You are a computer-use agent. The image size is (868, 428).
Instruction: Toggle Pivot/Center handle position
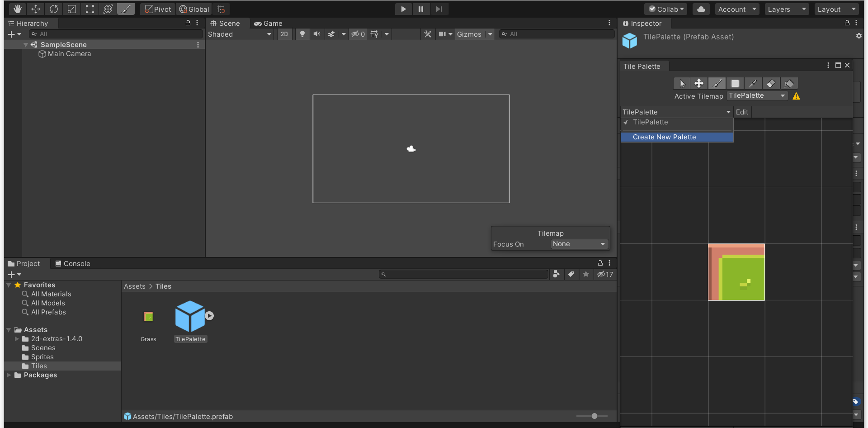pos(158,9)
